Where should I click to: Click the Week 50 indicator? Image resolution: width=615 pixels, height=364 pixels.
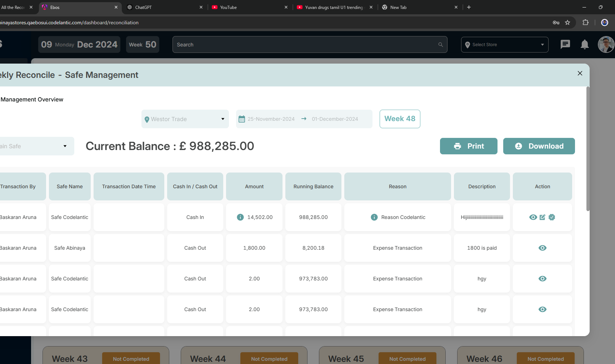[x=142, y=44]
